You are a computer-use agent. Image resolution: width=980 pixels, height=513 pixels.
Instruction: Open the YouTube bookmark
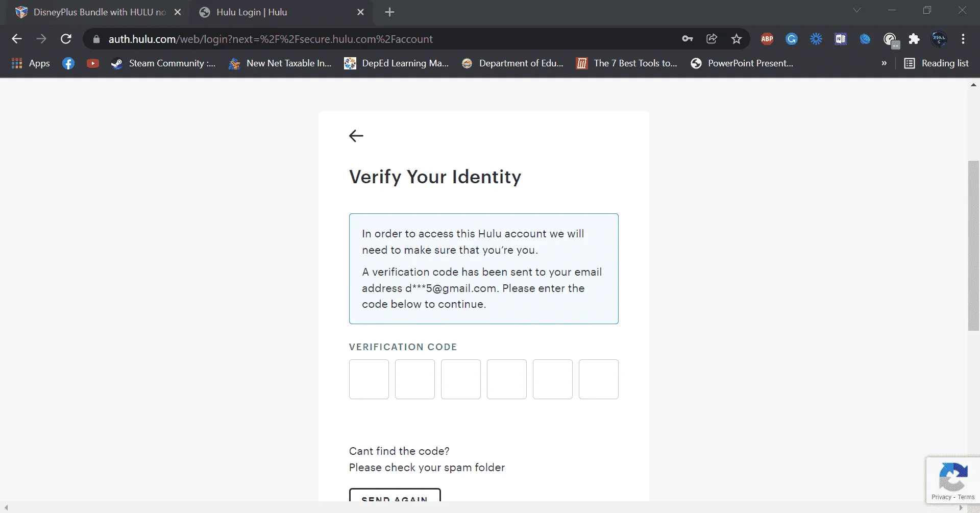pyautogui.click(x=93, y=63)
